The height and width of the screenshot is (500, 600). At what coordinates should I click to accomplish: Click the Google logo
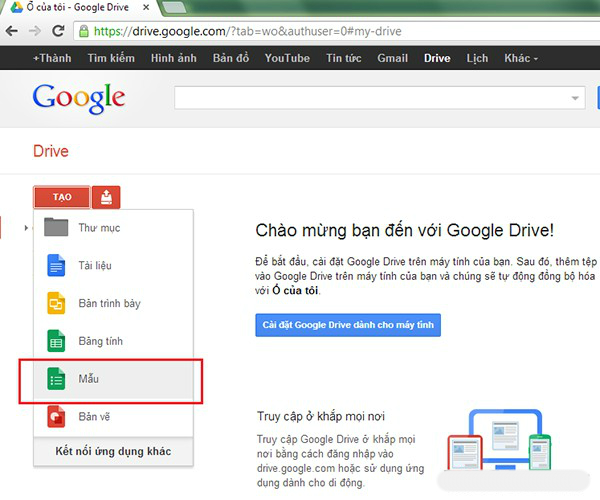pyautogui.click(x=79, y=98)
